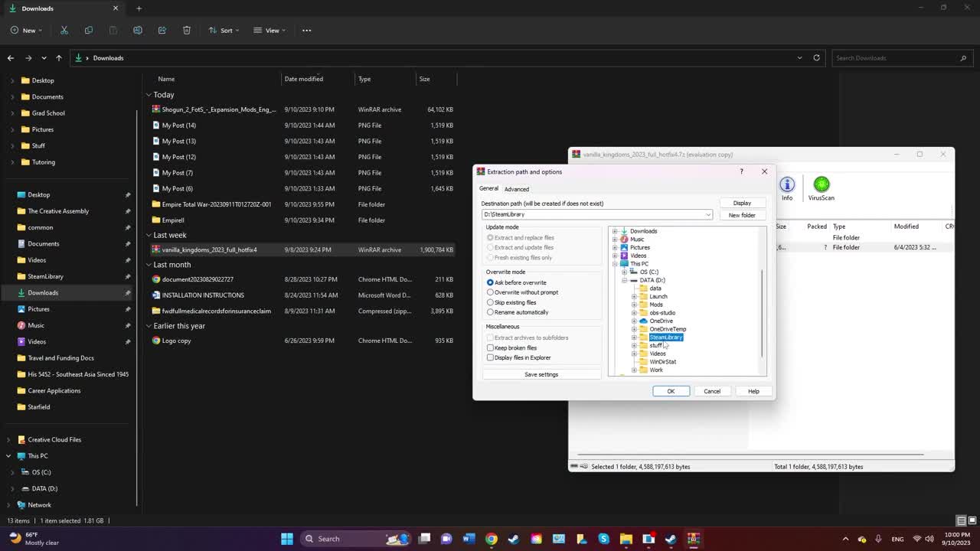Delete the selected file using the trash icon
This screenshot has width=980, height=551.
click(186, 30)
